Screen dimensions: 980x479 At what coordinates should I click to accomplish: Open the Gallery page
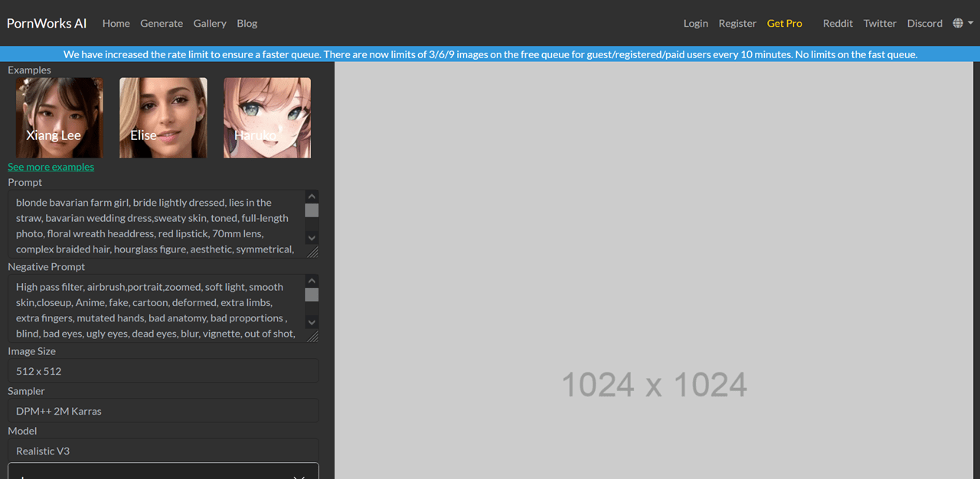click(210, 23)
